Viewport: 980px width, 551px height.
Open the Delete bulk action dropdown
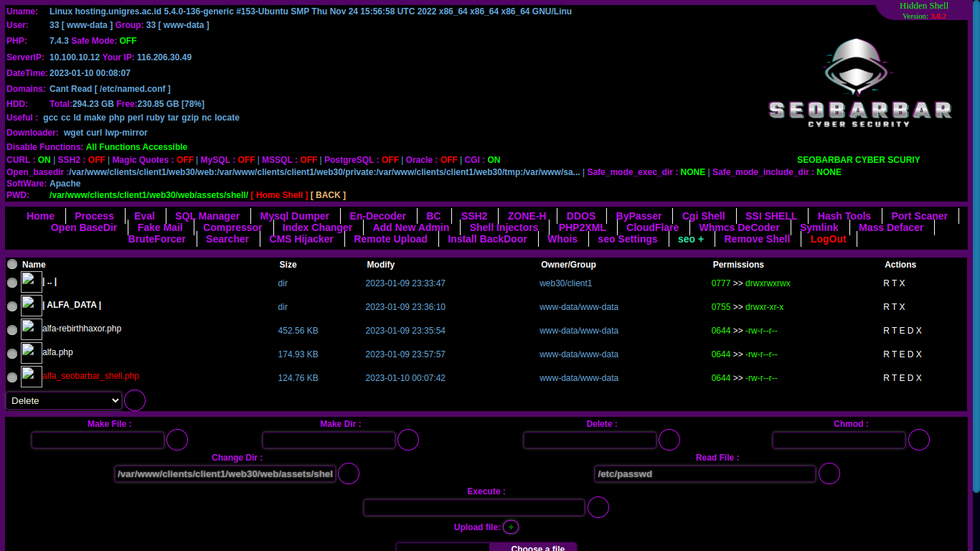point(64,400)
